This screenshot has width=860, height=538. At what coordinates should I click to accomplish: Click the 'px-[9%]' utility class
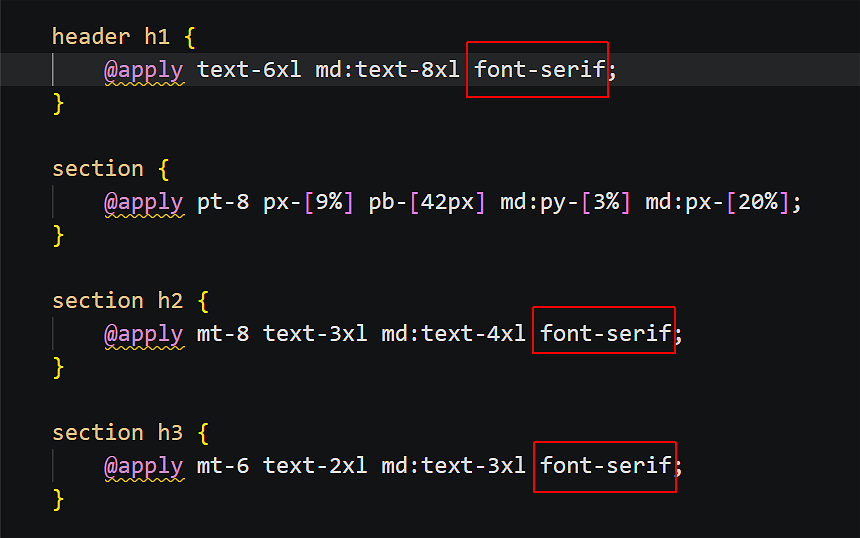pos(308,202)
